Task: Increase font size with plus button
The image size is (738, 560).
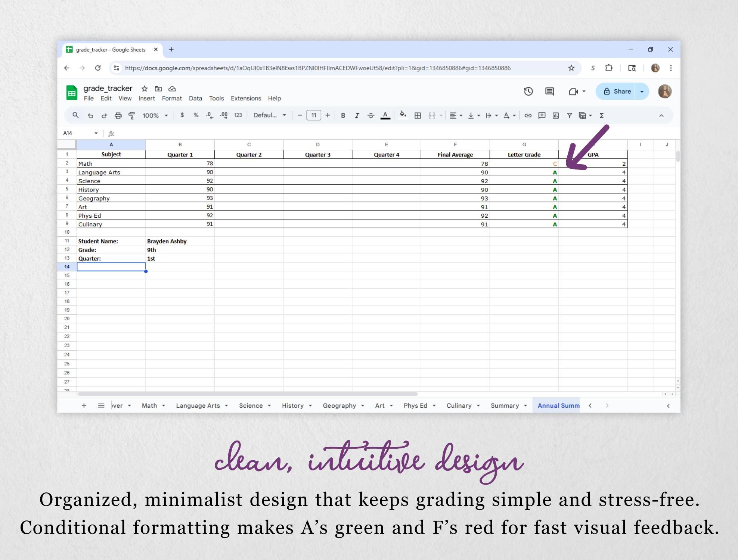Action: tap(328, 115)
